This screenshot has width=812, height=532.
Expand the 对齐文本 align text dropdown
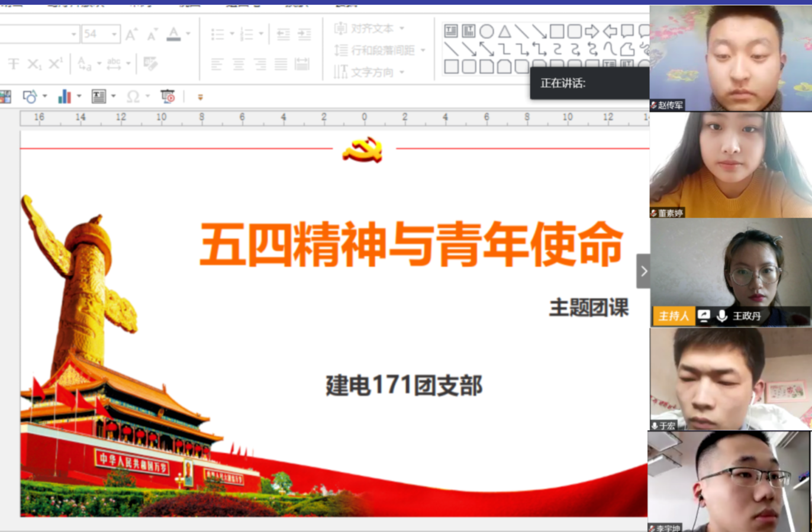pos(402,28)
